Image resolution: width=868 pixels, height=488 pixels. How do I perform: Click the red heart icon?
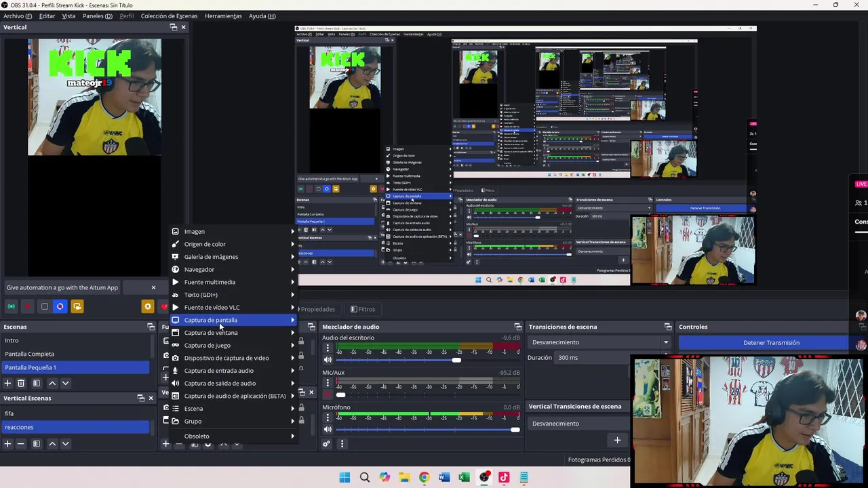click(x=164, y=306)
